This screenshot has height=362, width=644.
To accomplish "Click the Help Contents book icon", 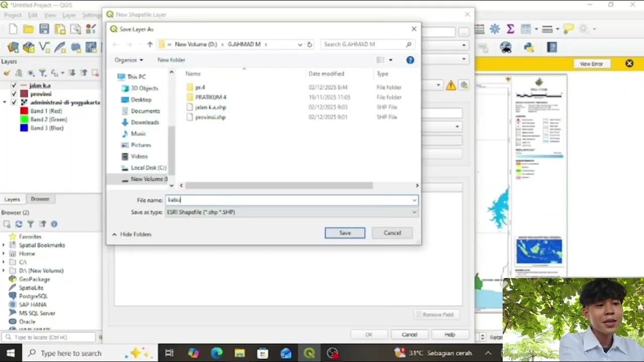I will tap(552, 47).
